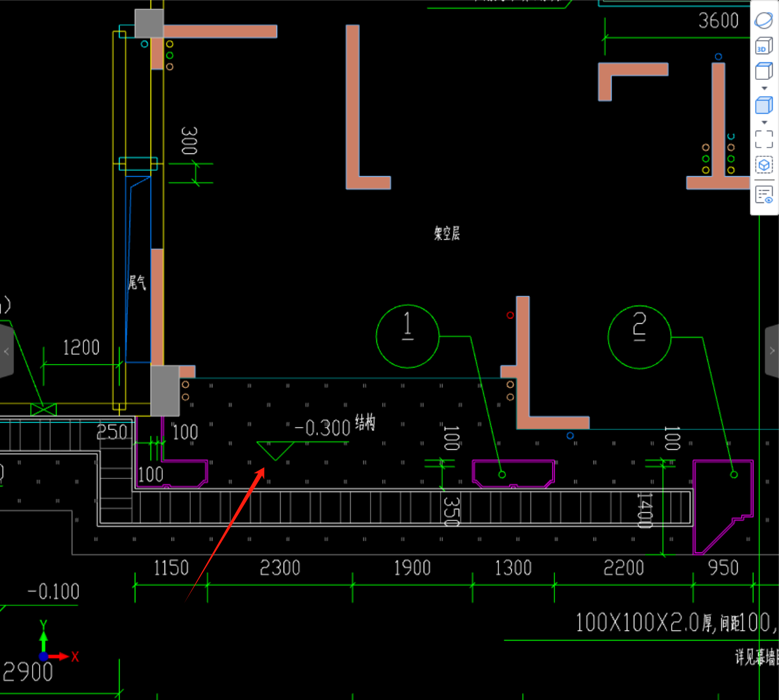The image size is (779, 700).
Task: Select the solid shaded display cube icon
Action: pos(764,105)
